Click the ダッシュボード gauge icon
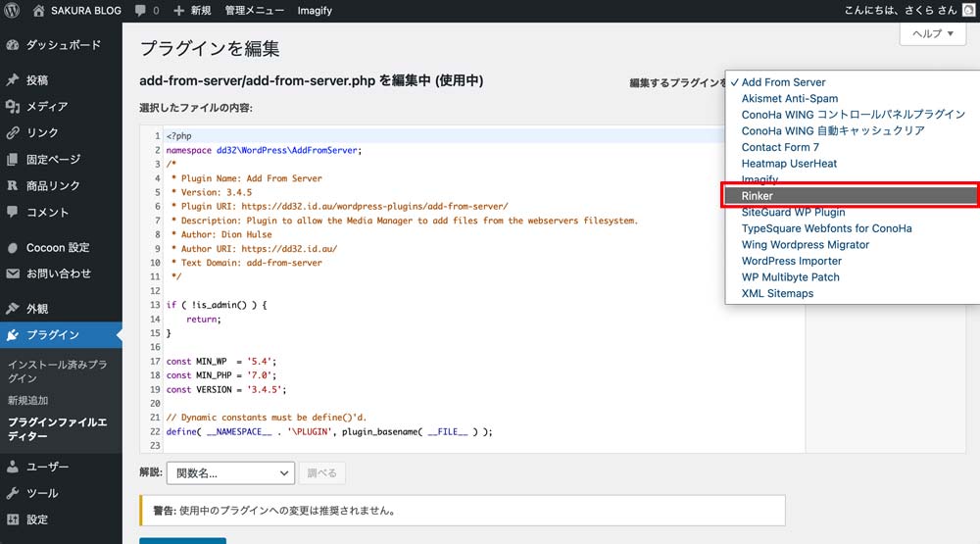980x544 pixels. (x=13, y=45)
